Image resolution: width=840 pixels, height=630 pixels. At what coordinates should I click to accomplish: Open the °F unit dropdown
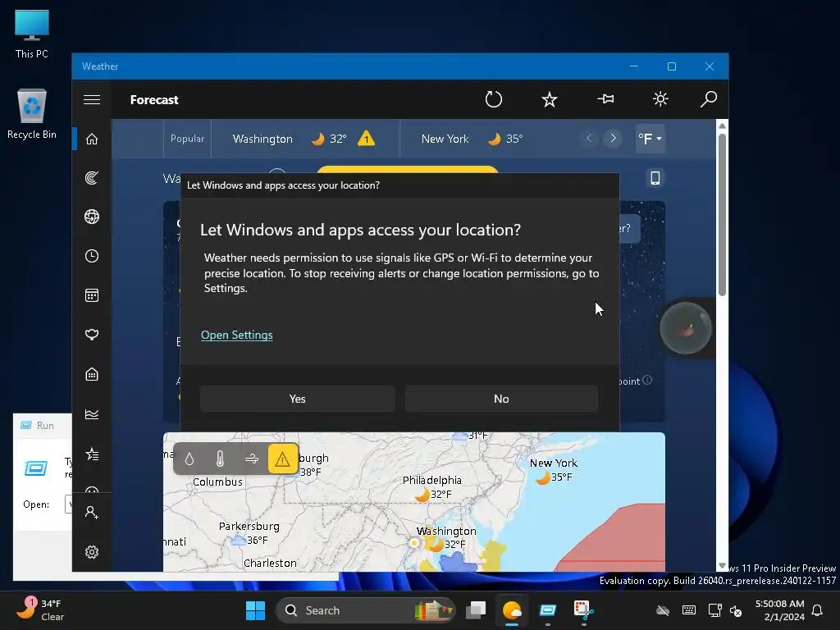(x=650, y=139)
